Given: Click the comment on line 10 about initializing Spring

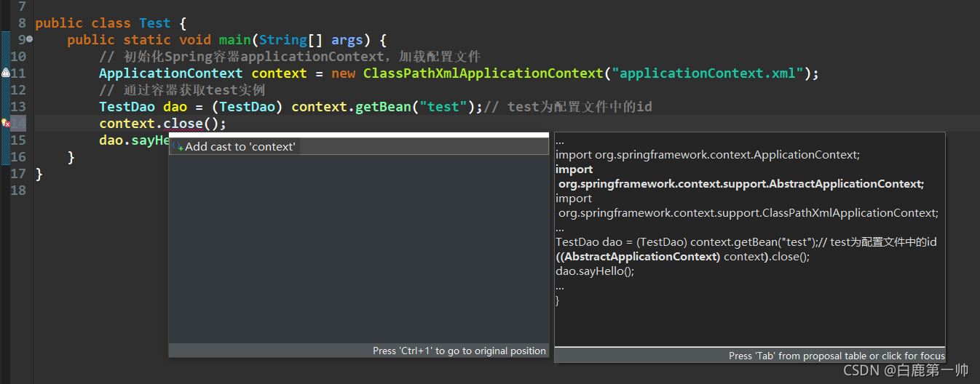Looking at the screenshot, I should tap(290, 57).
